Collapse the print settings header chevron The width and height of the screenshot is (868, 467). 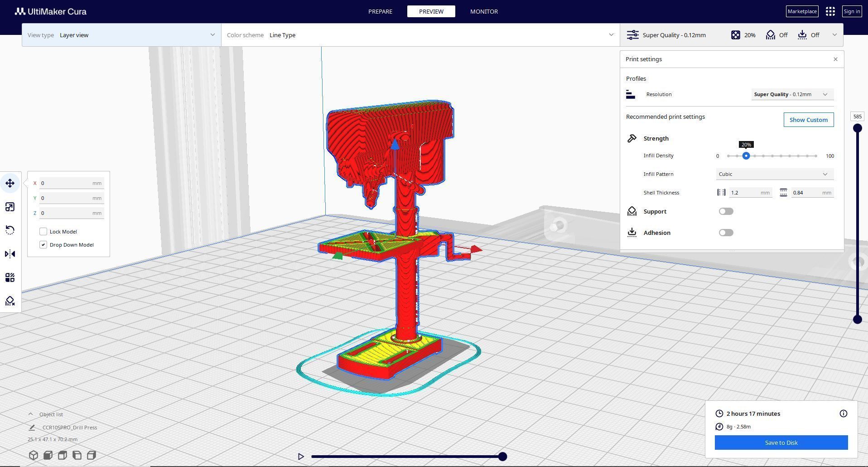pyautogui.click(x=834, y=35)
